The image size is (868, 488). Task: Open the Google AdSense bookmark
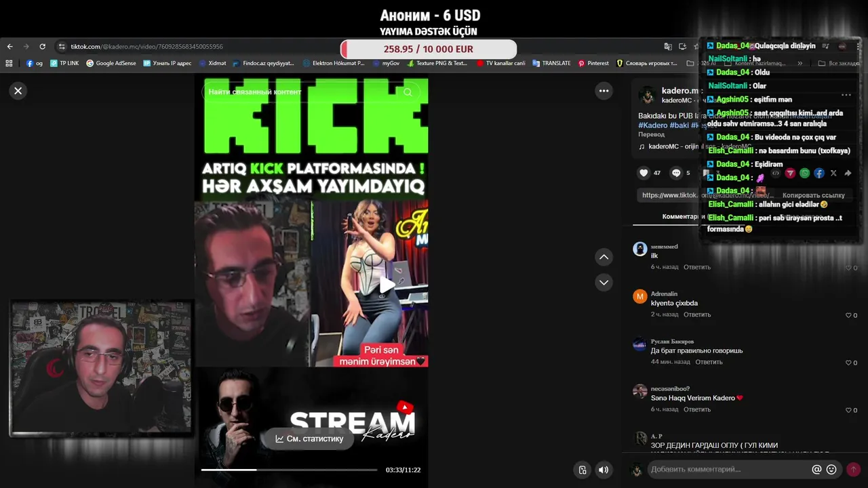(x=111, y=63)
